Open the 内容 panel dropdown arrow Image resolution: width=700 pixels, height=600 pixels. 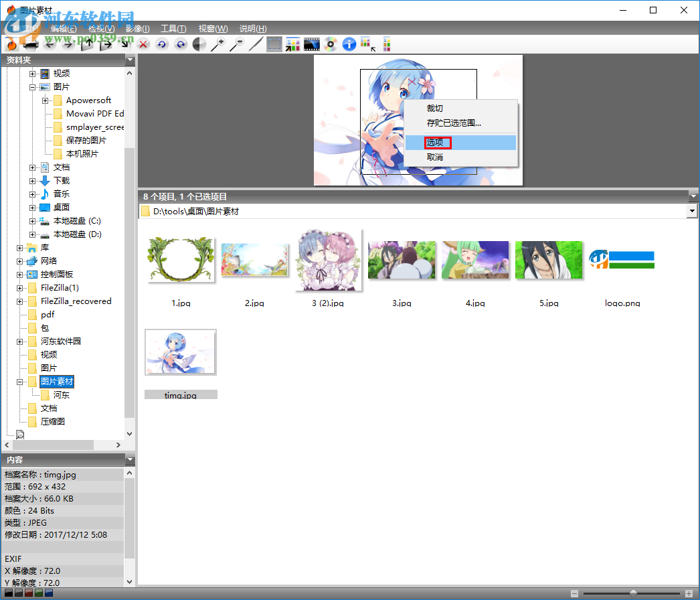click(x=130, y=460)
